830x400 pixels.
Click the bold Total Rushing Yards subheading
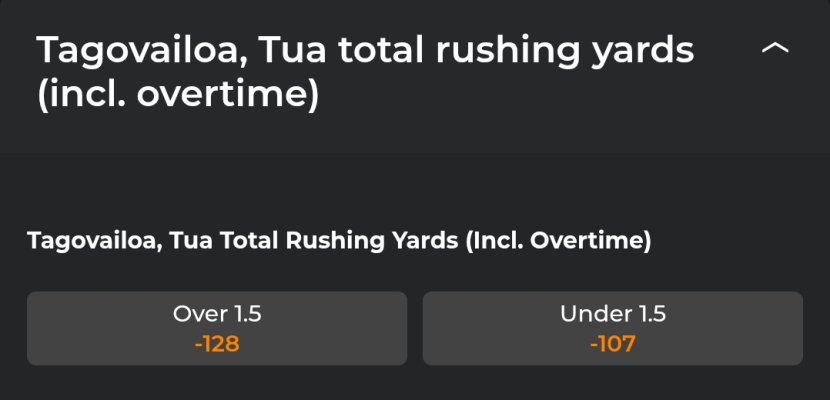click(x=340, y=241)
